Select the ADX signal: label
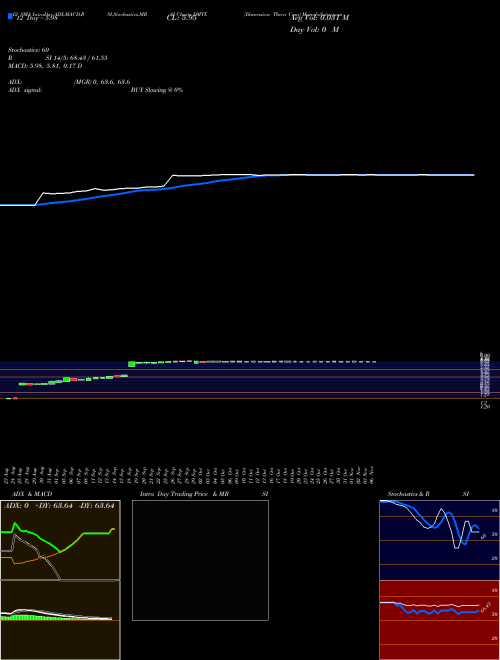 25,90
